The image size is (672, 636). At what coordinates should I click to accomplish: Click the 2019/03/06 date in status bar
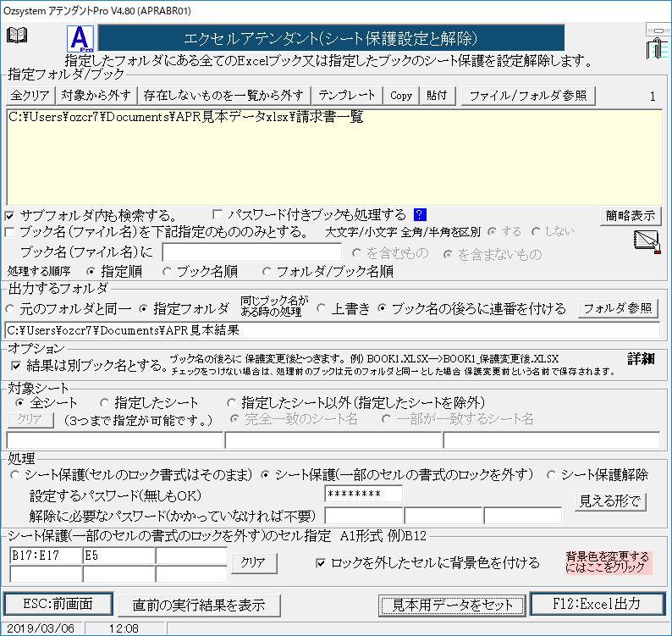tap(41, 628)
